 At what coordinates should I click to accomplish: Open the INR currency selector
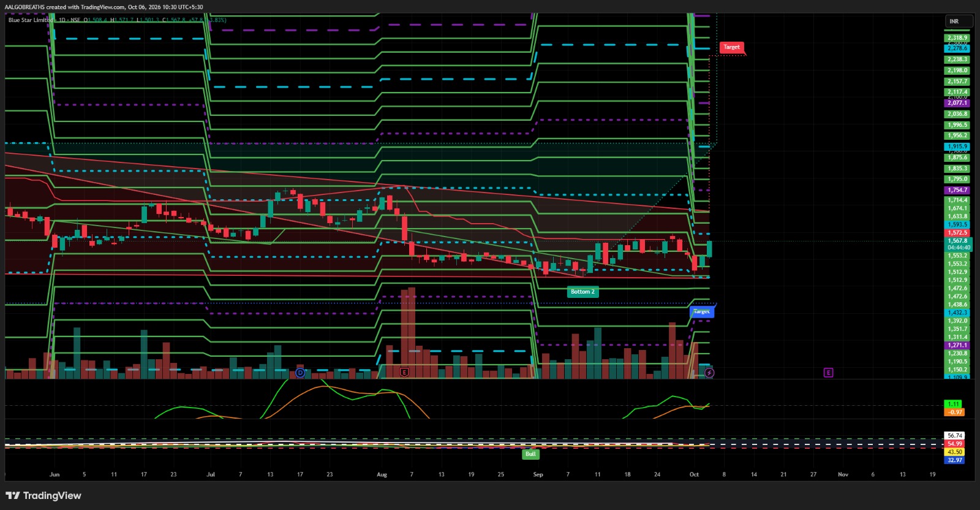pyautogui.click(x=959, y=21)
